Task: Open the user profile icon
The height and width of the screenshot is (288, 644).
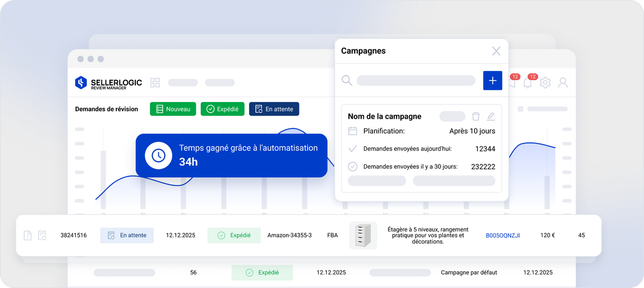Action: point(563,82)
